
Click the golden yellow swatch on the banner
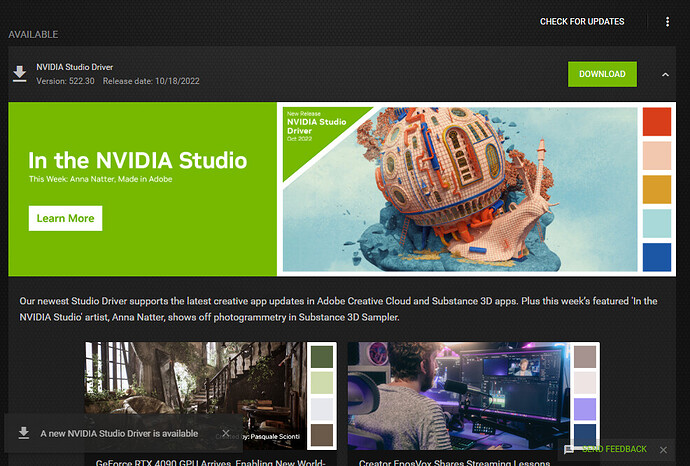(x=657, y=189)
